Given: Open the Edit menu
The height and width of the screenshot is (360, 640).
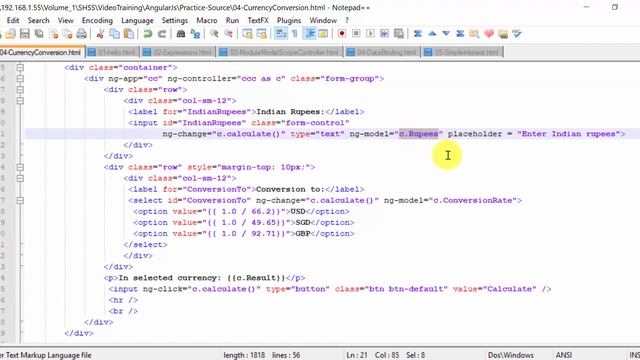Looking at the screenshot, I should [13, 20].
